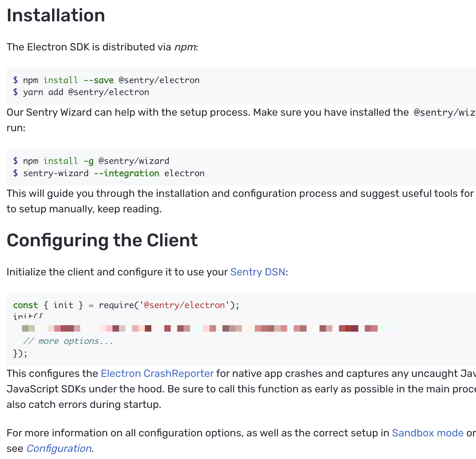This screenshot has height=459, width=476.
Task: Click the italic npm word in intro
Action: pyautogui.click(x=185, y=47)
